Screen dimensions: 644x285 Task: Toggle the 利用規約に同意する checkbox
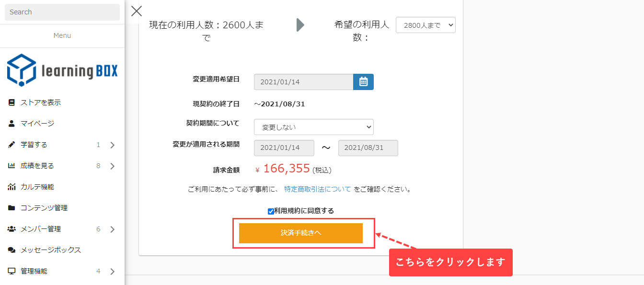pos(271,211)
